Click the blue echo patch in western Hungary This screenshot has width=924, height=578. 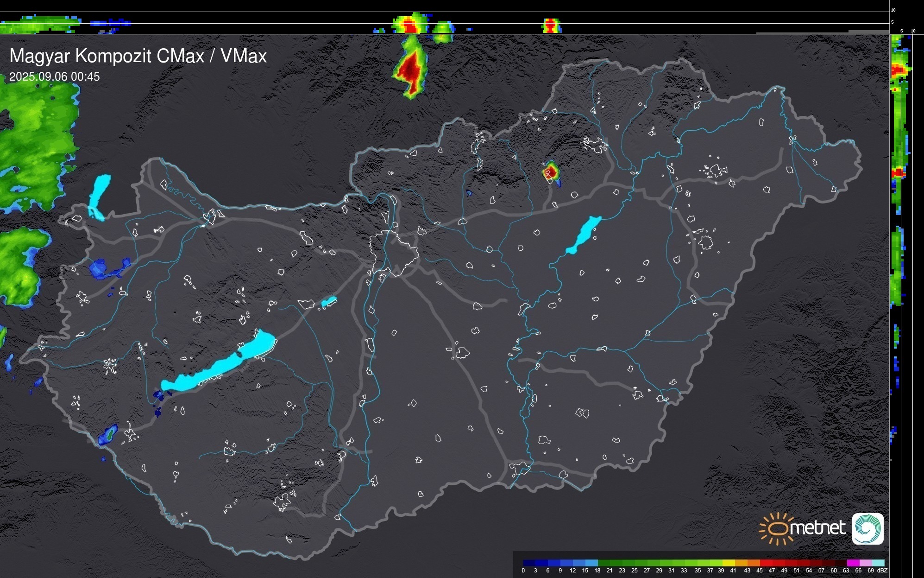tap(99, 268)
